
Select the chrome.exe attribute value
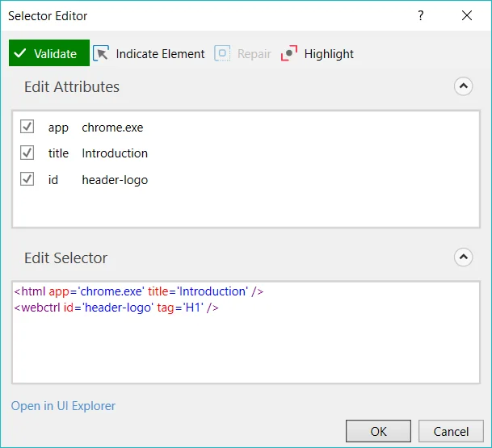tap(112, 128)
